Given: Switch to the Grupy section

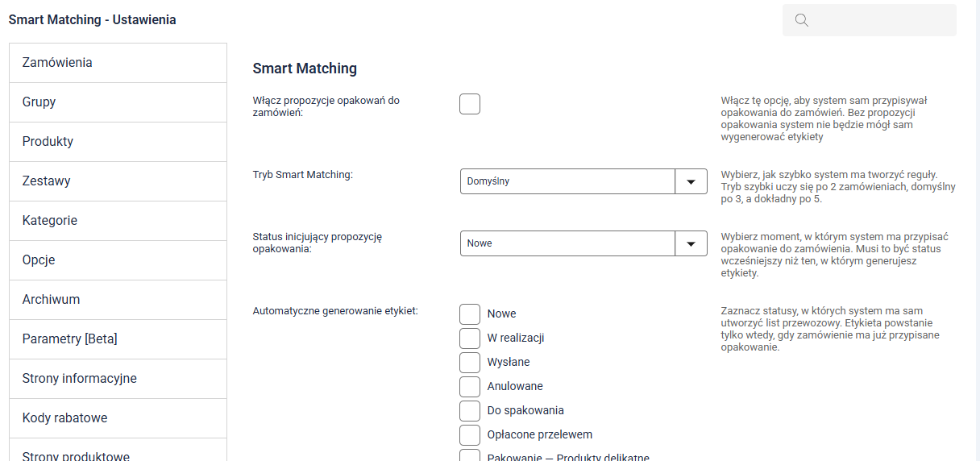Looking at the screenshot, I should tap(118, 102).
